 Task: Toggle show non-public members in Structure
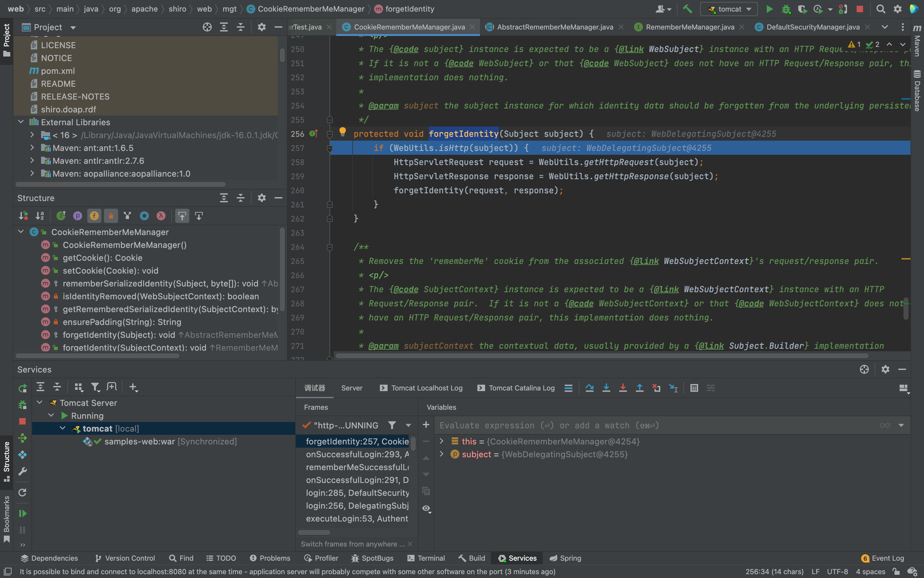coord(111,216)
